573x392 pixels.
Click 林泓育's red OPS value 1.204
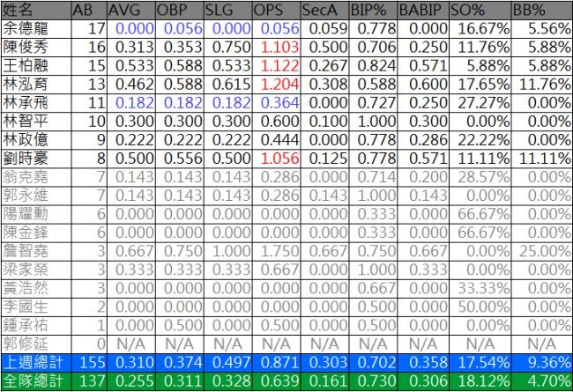click(x=280, y=85)
